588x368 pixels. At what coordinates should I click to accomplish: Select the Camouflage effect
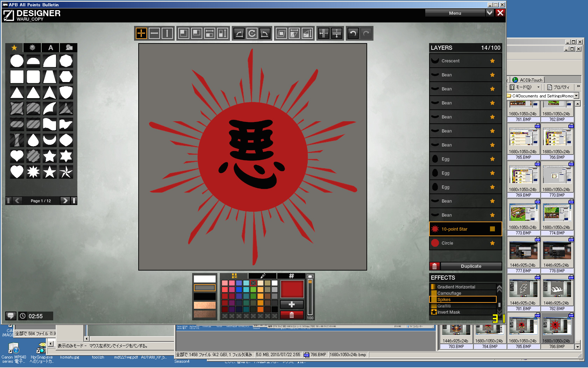point(449,293)
